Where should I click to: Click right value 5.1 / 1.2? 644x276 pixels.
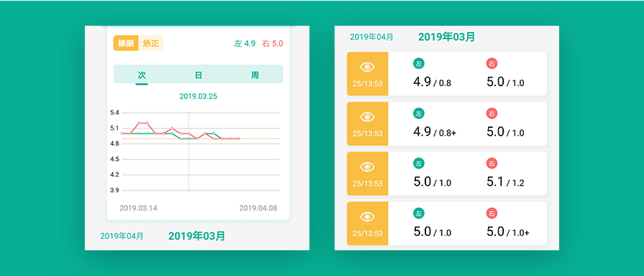pyautogui.click(x=506, y=182)
